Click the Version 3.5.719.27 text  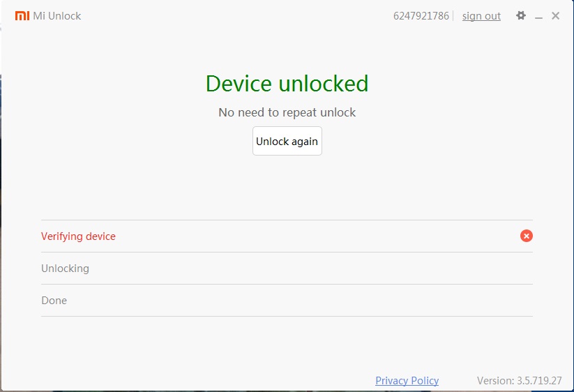[519, 381]
